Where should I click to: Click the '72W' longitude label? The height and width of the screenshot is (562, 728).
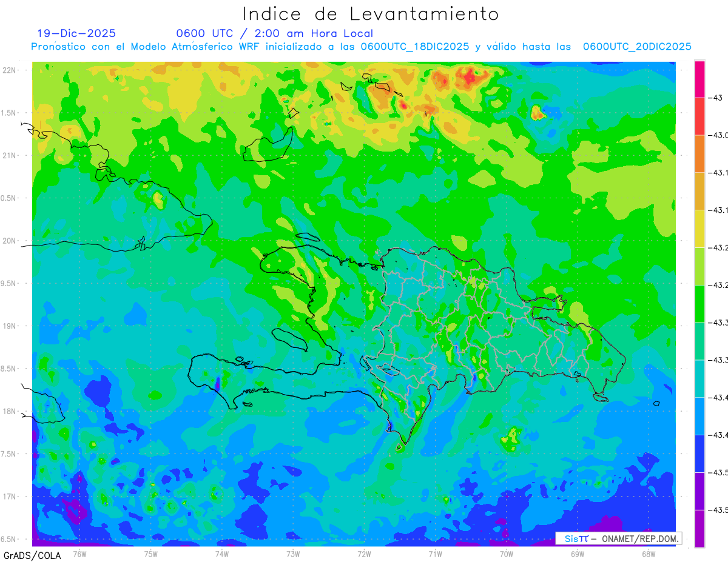(x=364, y=554)
